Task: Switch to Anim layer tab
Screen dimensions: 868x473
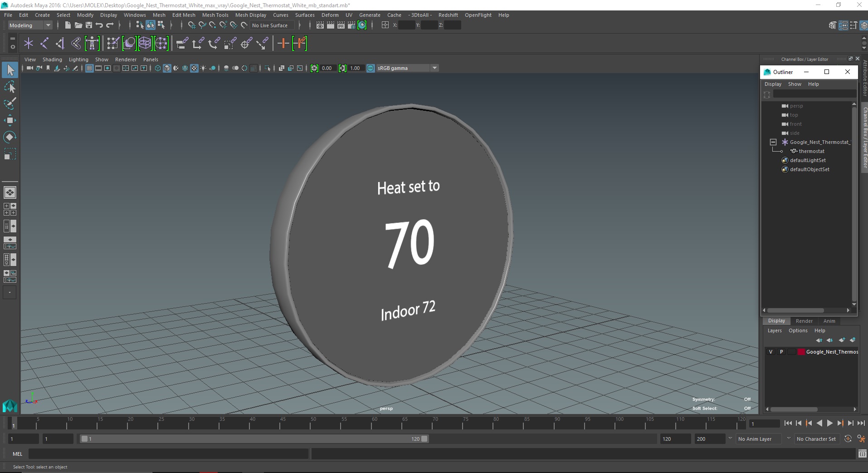Action: [x=829, y=321]
